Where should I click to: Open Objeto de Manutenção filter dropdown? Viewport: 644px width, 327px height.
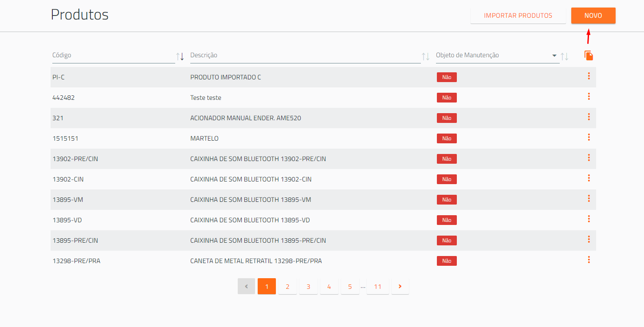click(554, 55)
